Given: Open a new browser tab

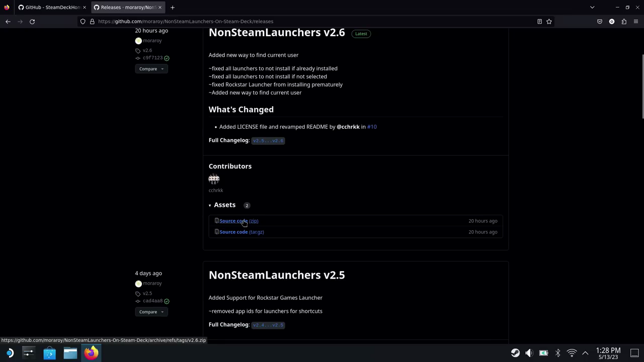Looking at the screenshot, I should 173,8.
